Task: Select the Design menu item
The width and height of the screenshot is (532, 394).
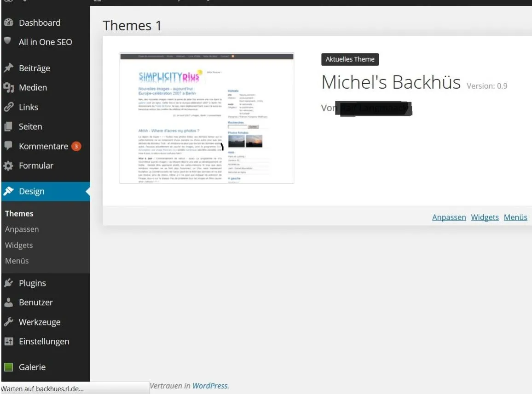Action: 46,191
